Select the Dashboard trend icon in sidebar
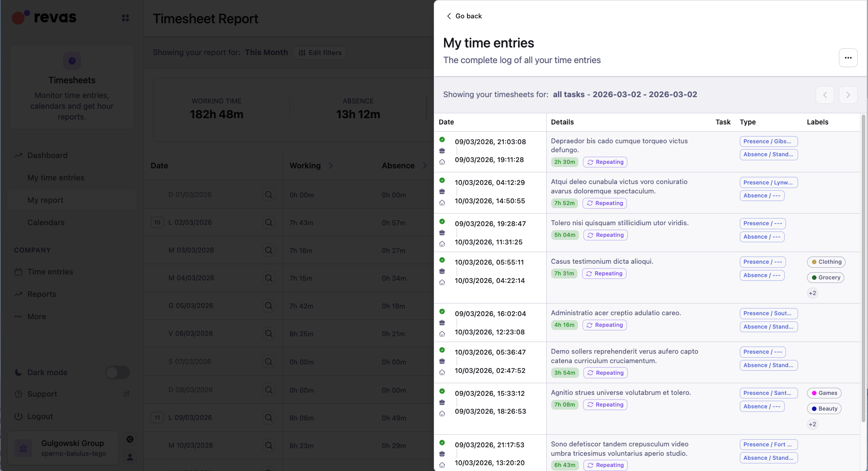The image size is (868, 471). [18, 155]
